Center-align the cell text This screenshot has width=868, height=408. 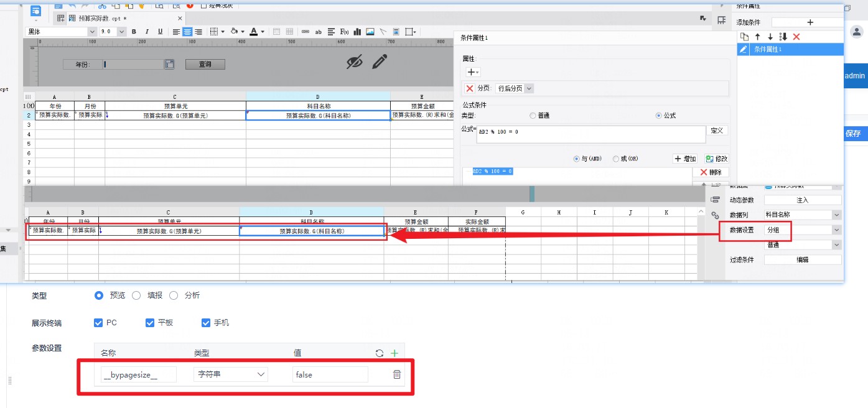pos(187,32)
